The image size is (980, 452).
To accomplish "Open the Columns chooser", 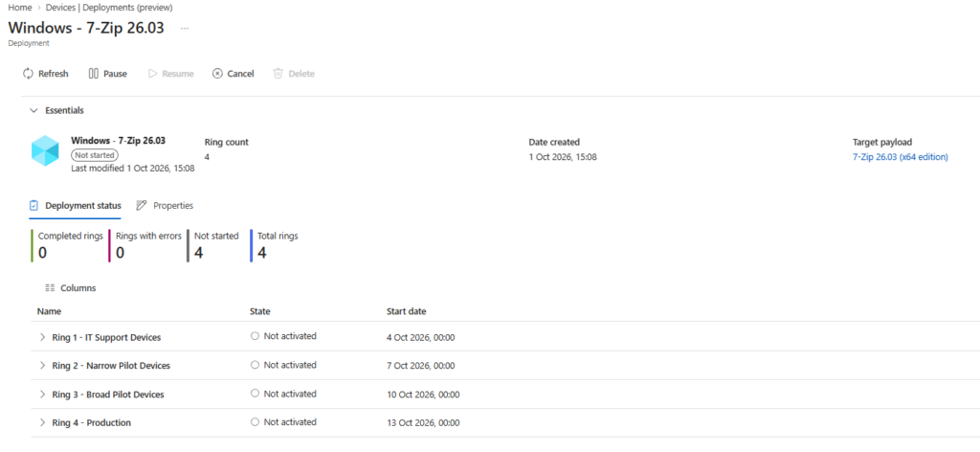I will 71,288.
